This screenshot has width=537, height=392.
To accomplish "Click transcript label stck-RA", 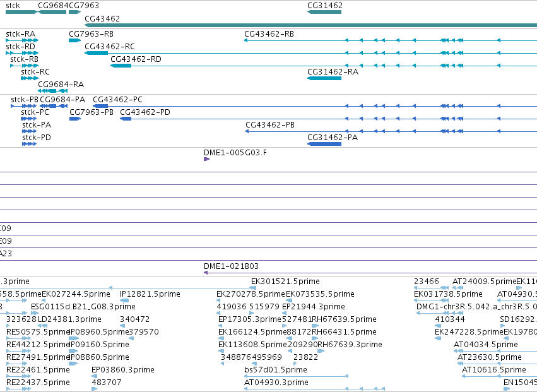I will point(21,34).
